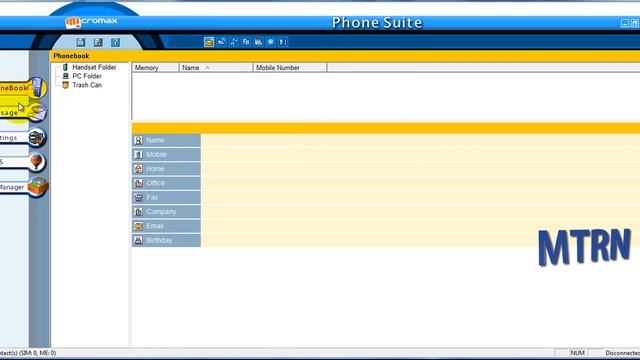Open the Handset Folder in the tree
The width and height of the screenshot is (640, 360).
[94, 67]
